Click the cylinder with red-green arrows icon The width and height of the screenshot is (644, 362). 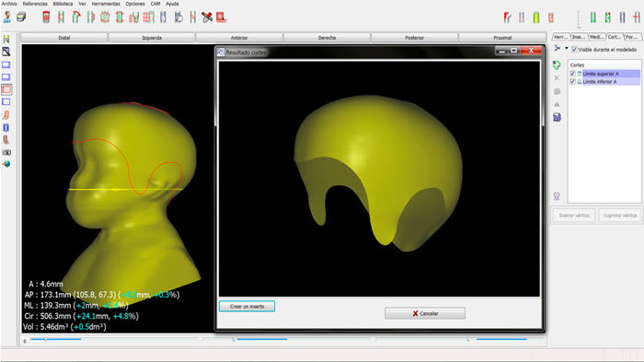point(608,18)
